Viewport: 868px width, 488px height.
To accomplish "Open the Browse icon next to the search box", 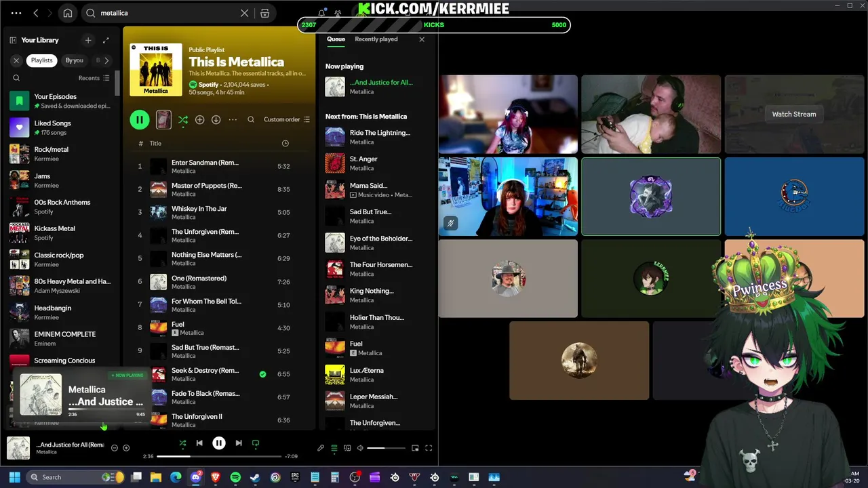I will pos(265,13).
